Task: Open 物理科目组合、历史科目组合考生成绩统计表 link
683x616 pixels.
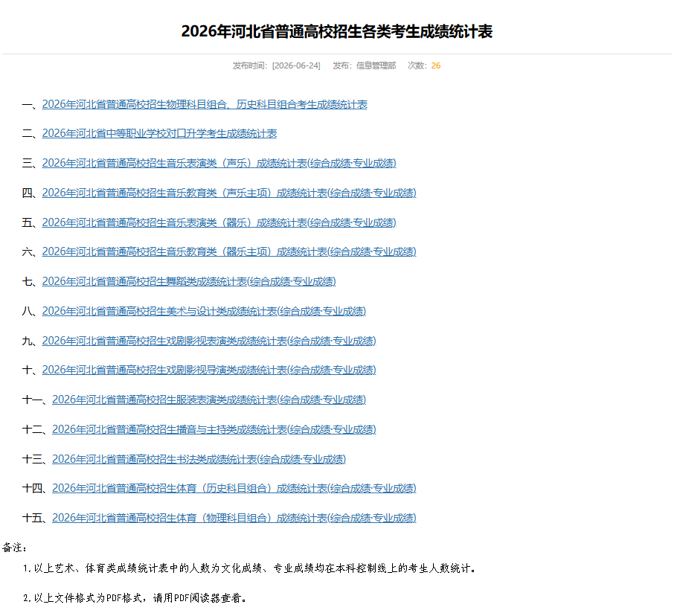Action: 205,105
